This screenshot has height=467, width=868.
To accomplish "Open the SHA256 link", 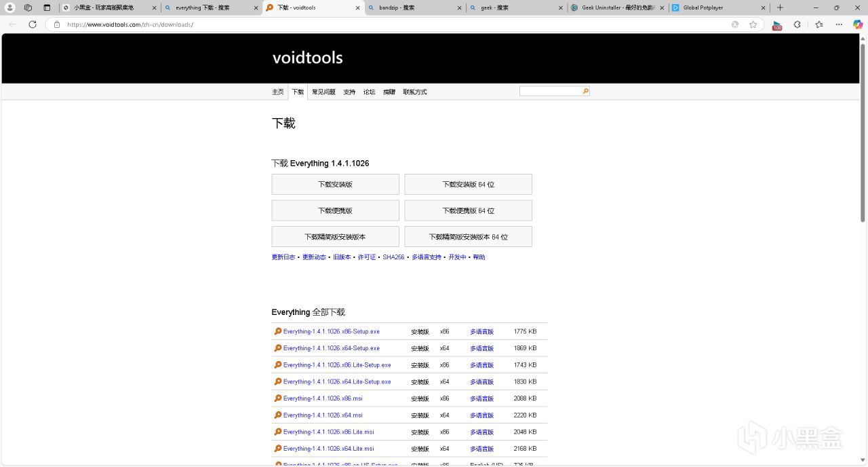I will click(x=393, y=257).
